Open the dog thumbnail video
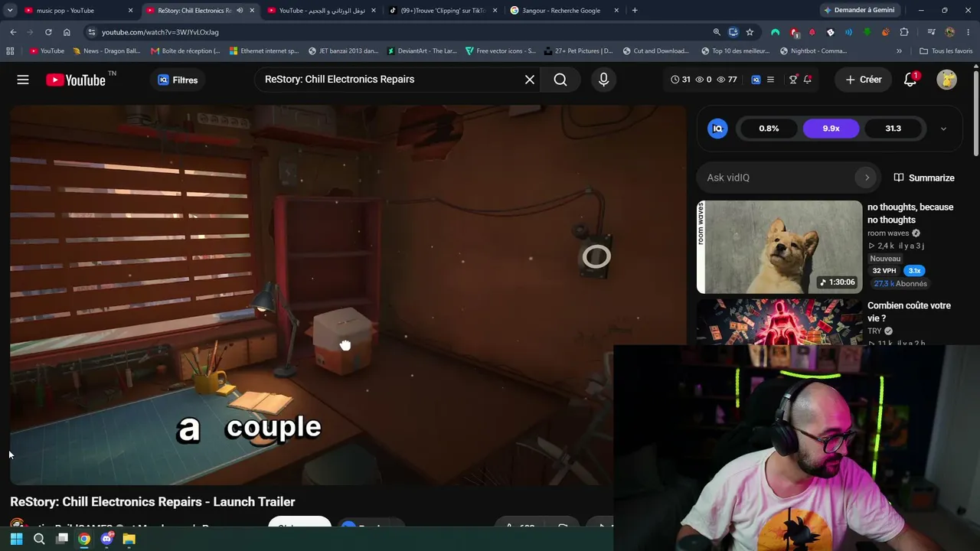Image resolution: width=980 pixels, height=551 pixels. click(779, 247)
